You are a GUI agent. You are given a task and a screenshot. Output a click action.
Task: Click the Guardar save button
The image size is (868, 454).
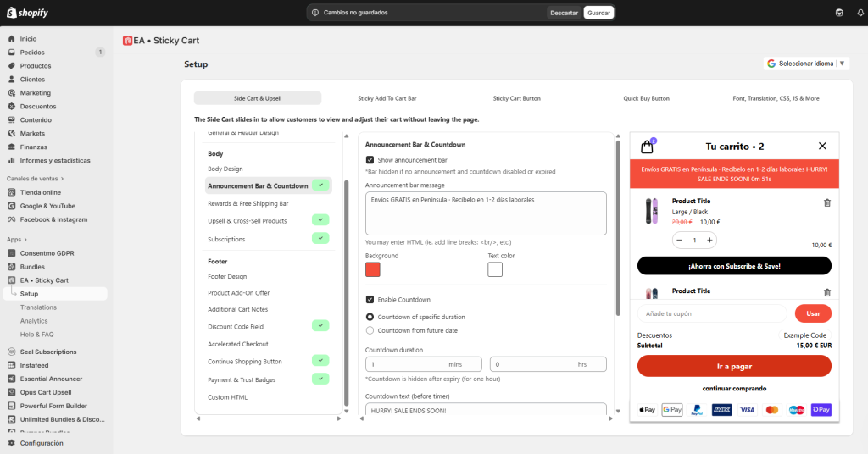[x=598, y=13]
